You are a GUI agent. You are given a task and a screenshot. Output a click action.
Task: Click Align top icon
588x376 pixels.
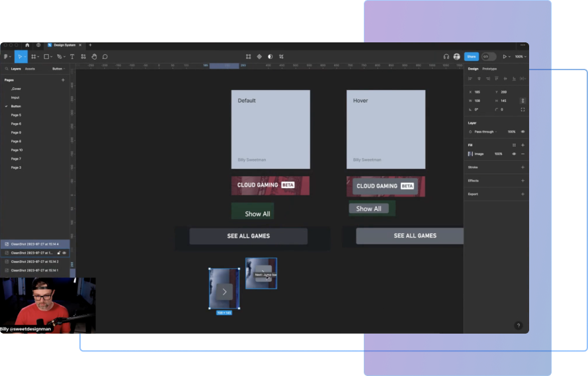(x=497, y=79)
